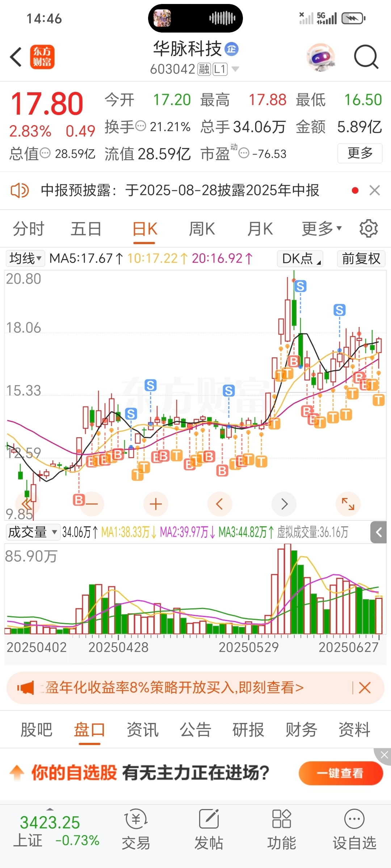Image resolution: width=391 pixels, height=868 pixels.
Task: Open chart settings gear icon
Action: [369, 229]
